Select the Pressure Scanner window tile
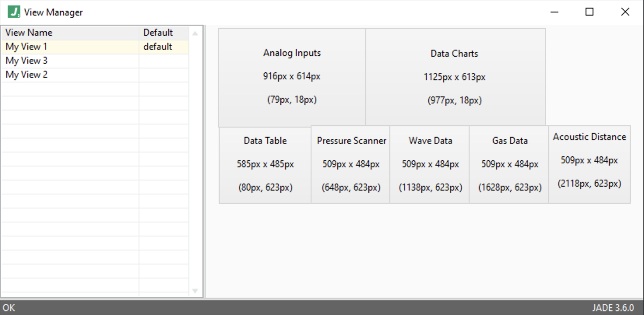The width and height of the screenshot is (644, 315). [350, 165]
